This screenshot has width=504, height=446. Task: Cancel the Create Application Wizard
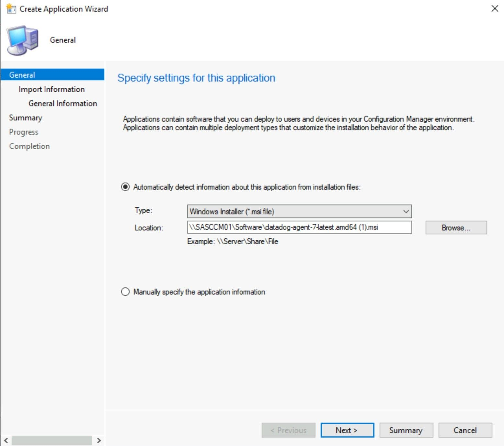(x=465, y=430)
